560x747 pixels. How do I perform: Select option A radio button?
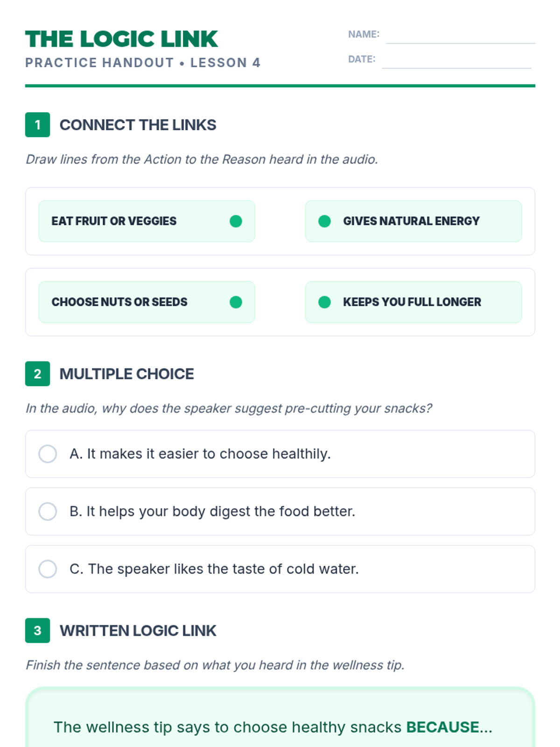pyautogui.click(x=48, y=454)
